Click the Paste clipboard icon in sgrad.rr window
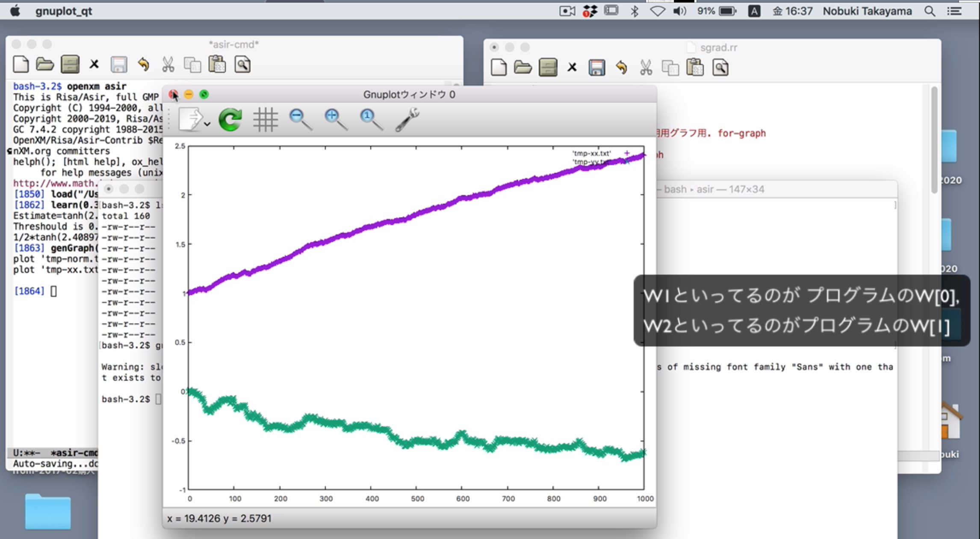Image resolution: width=980 pixels, height=539 pixels. click(x=695, y=68)
